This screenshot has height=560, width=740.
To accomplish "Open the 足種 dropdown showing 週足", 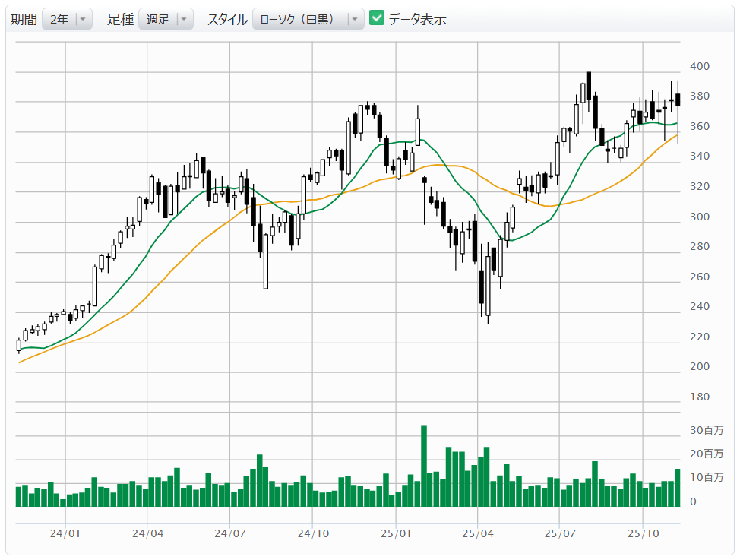I will point(166,20).
